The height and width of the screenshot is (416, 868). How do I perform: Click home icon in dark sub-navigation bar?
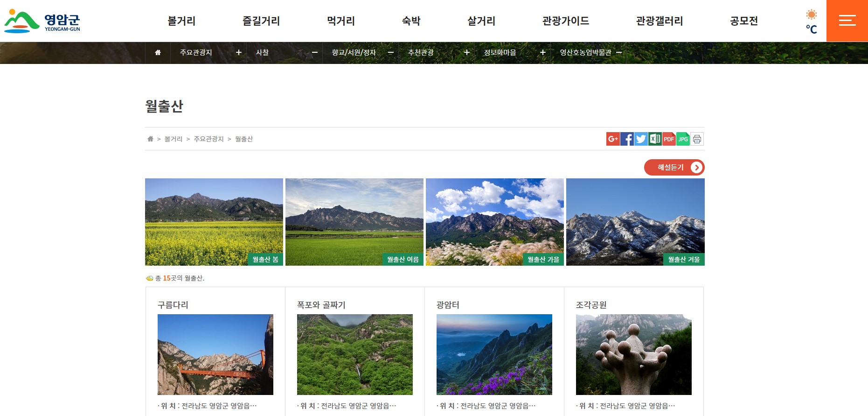[158, 53]
